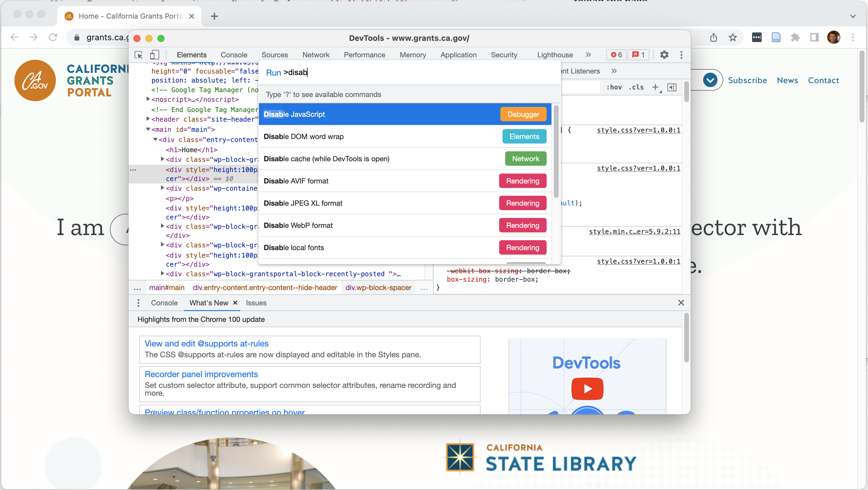Toggle the :hov element state panel
Viewport: 868px width, 490px height.
pyautogui.click(x=614, y=87)
